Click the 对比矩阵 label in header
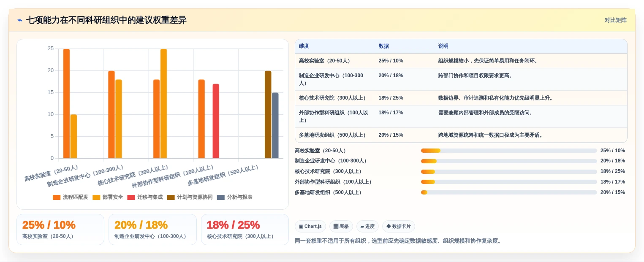Screen dimensions: 644x262 click(x=615, y=20)
